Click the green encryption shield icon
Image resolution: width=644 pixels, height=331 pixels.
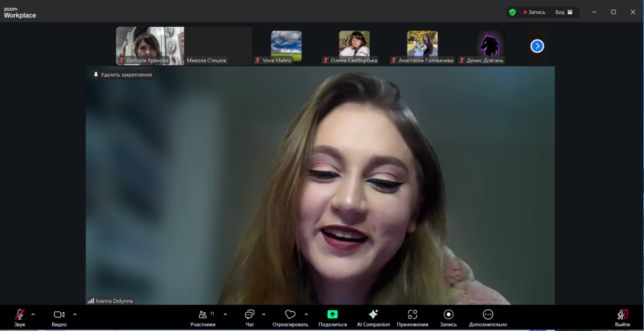(513, 12)
